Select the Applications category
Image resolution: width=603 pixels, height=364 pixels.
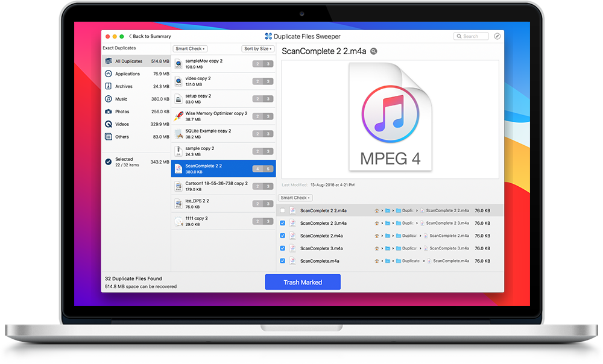click(136, 74)
